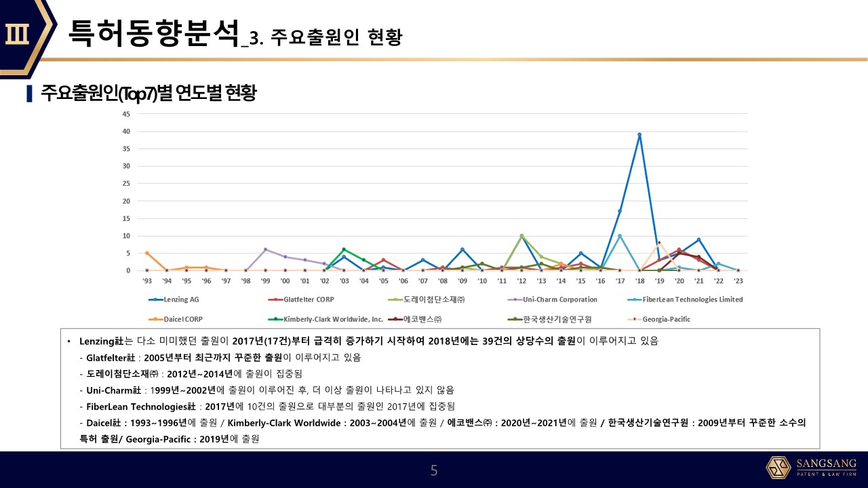Click the y-axis label 25
The image size is (868, 488).
click(x=126, y=184)
